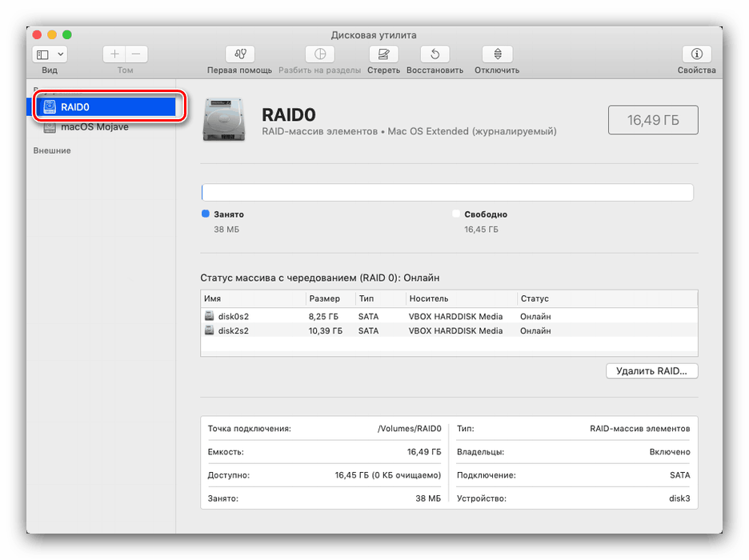The height and width of the screenshot is (560, 749).
Task: Click the Удалить RAID button
Action: pos(651,370)
